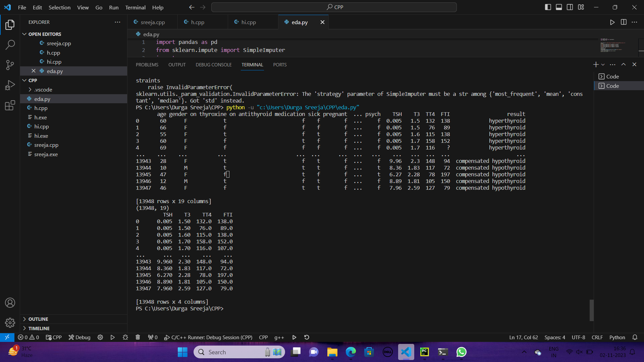Toggle the panel visibility icon in title bar
Screen dimensions: 644x362
point(559,7)
